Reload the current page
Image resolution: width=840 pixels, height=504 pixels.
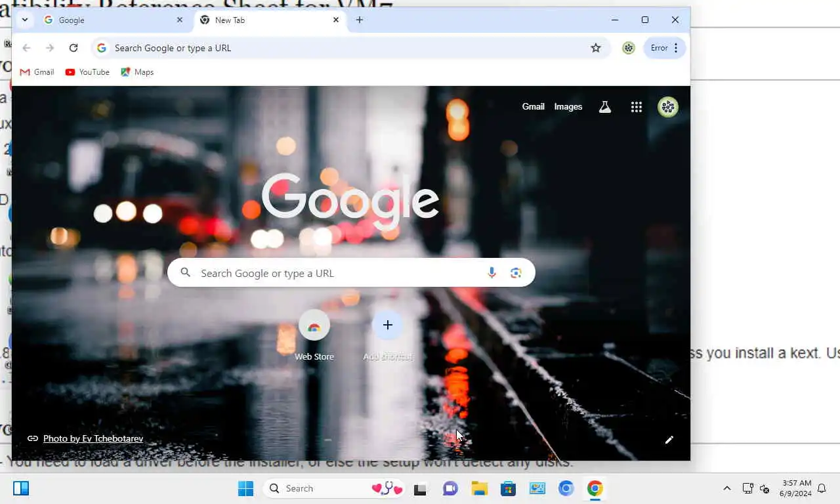pyautogui.click(x=73, y=48)
